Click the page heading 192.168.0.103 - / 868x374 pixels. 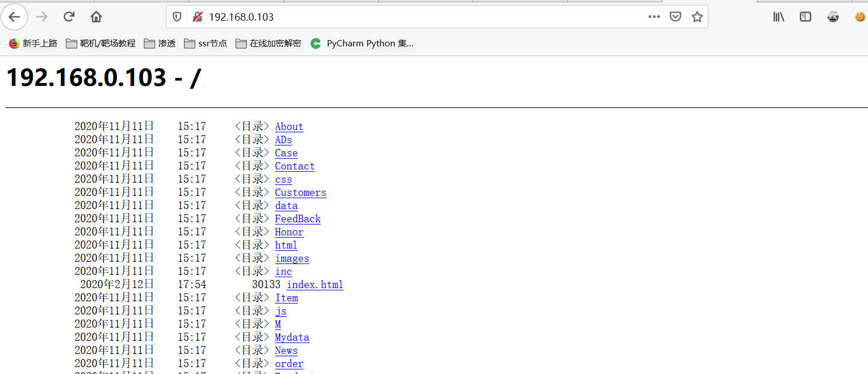point(104,78)
